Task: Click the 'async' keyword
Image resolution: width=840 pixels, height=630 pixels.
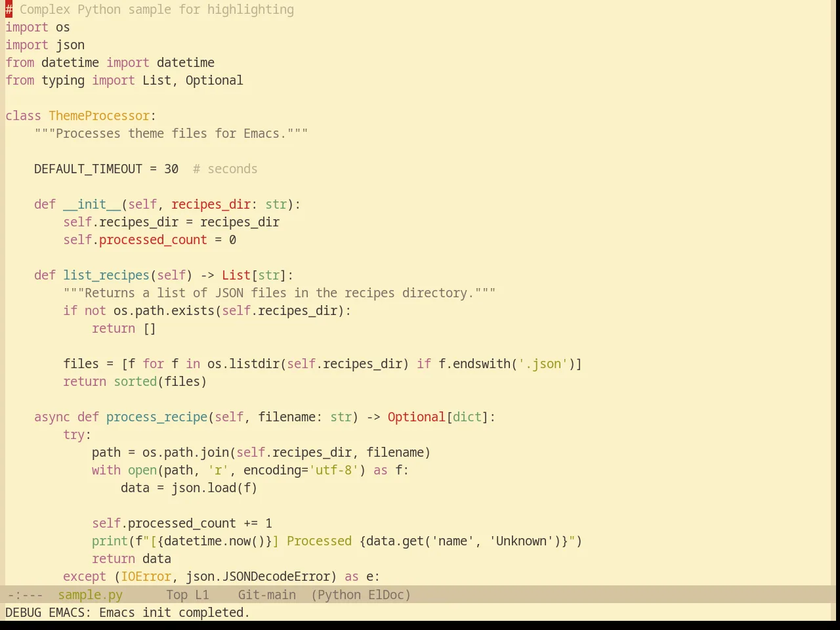Action: (x=52, y=417)
